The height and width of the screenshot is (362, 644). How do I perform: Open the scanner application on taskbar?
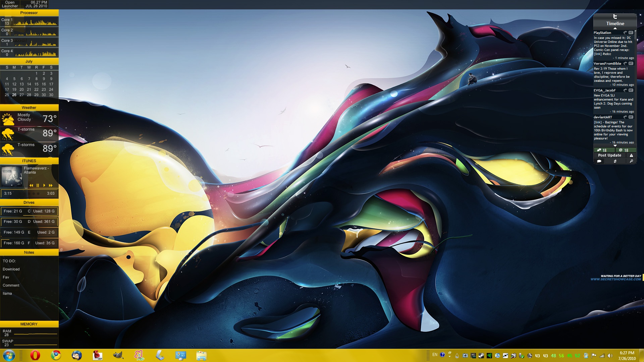click(160, 355)
